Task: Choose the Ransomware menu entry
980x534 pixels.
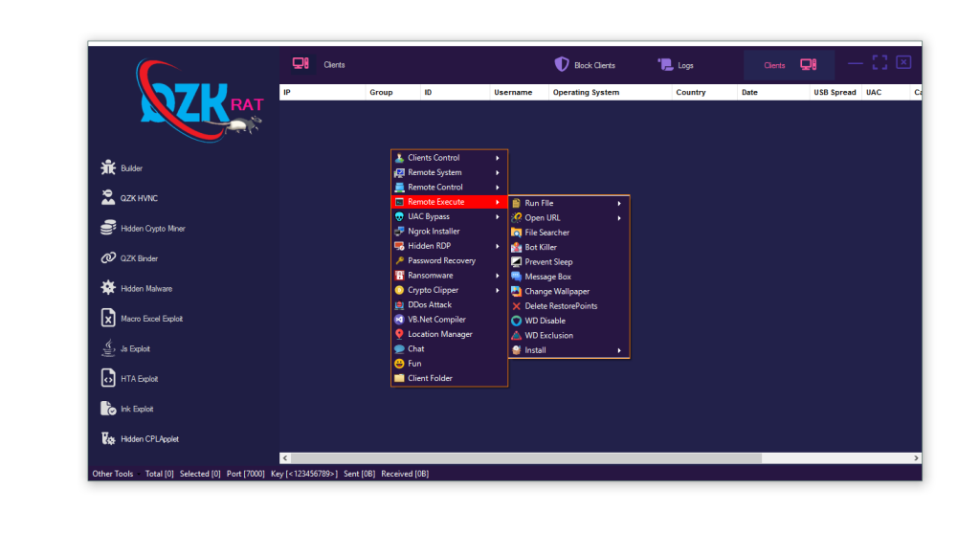Action: coord(449,275)
